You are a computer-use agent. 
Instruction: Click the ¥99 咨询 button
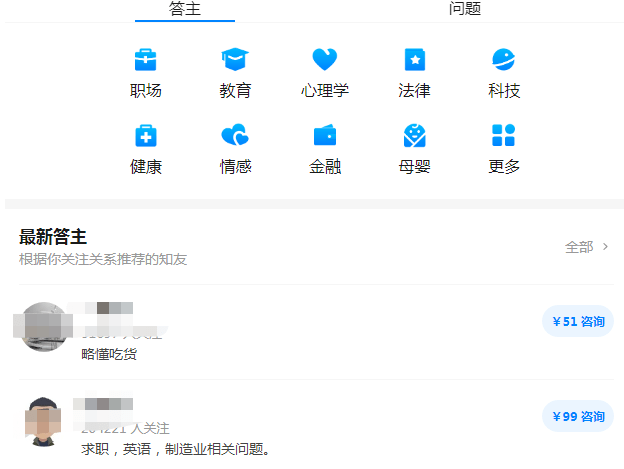tap(578, 416)
